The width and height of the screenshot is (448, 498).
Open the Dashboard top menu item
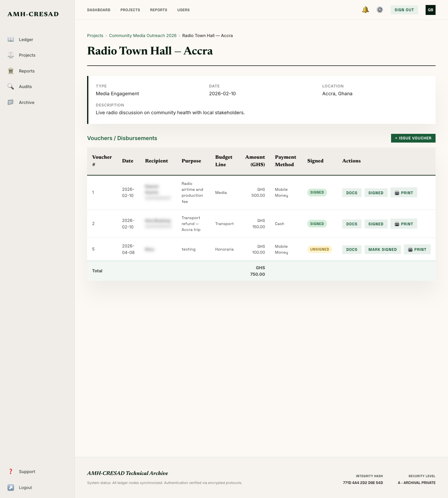tap(99, 10)
